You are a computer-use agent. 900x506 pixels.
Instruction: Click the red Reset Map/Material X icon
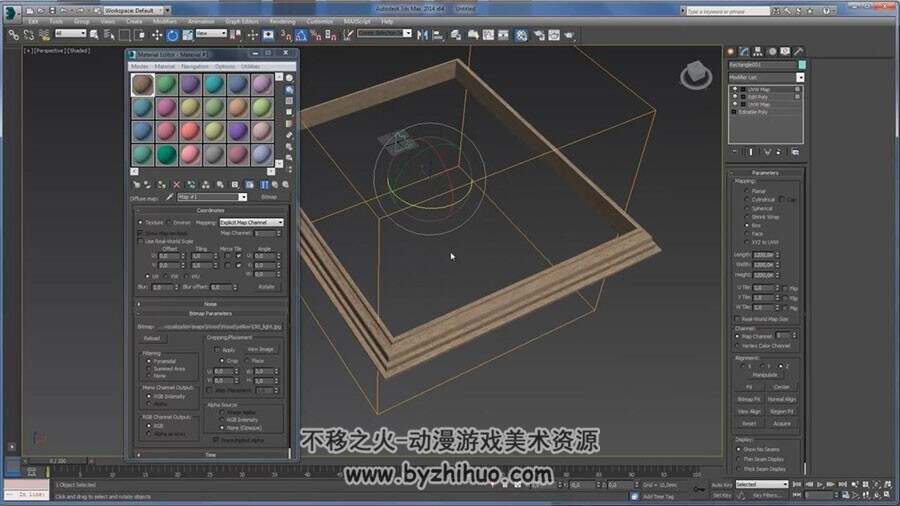[x=176, y=185]
